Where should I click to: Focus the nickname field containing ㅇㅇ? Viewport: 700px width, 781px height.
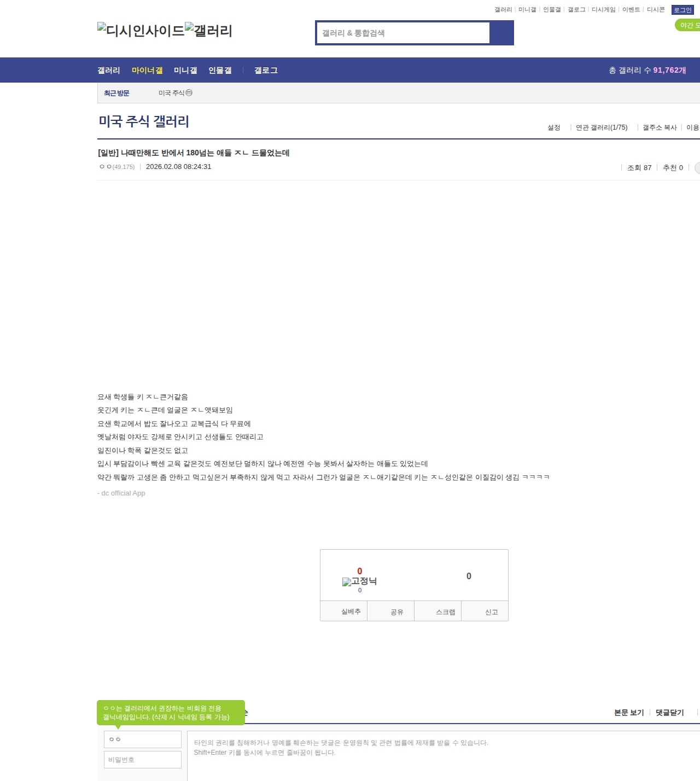click(x=143, y=739)
